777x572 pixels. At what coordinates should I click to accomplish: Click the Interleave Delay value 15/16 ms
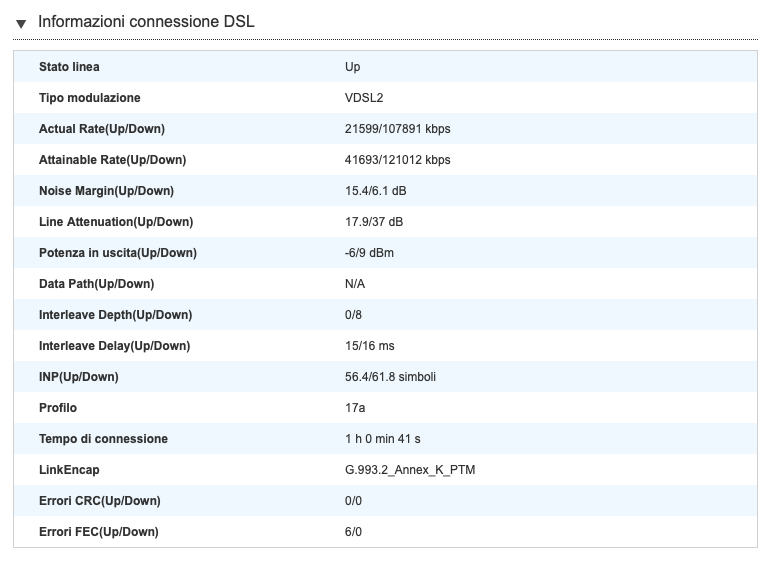pyautogui.click(x=370, y=346)
